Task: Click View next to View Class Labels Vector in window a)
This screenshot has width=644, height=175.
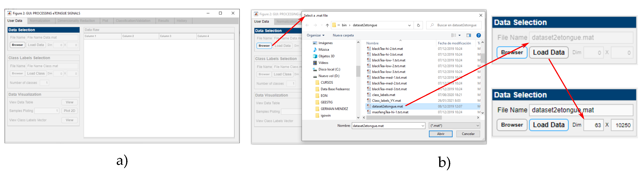Action: (69, 120)
